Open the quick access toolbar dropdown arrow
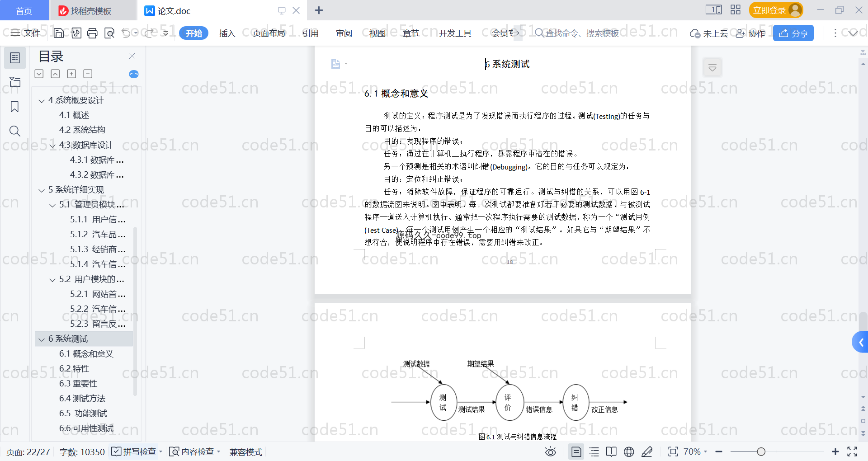Viewport: 868px width, 461px height. 166,33
